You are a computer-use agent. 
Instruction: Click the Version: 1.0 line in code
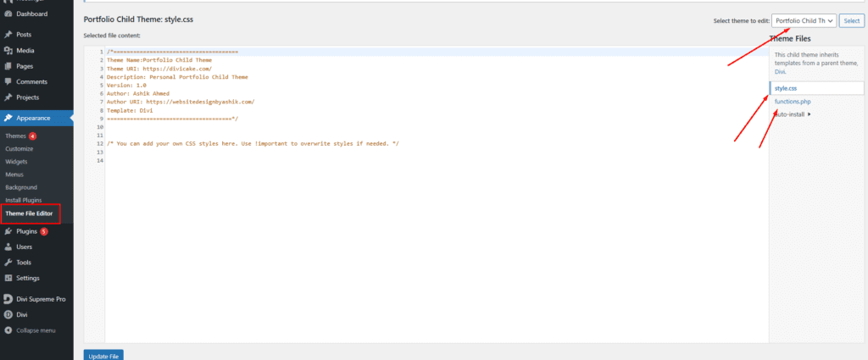(x=127, y=86)
